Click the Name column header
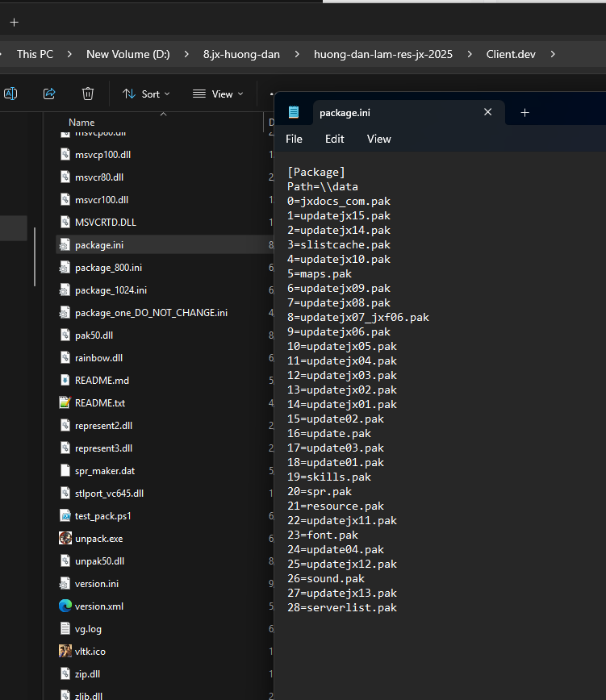 (x=81, y=123)
